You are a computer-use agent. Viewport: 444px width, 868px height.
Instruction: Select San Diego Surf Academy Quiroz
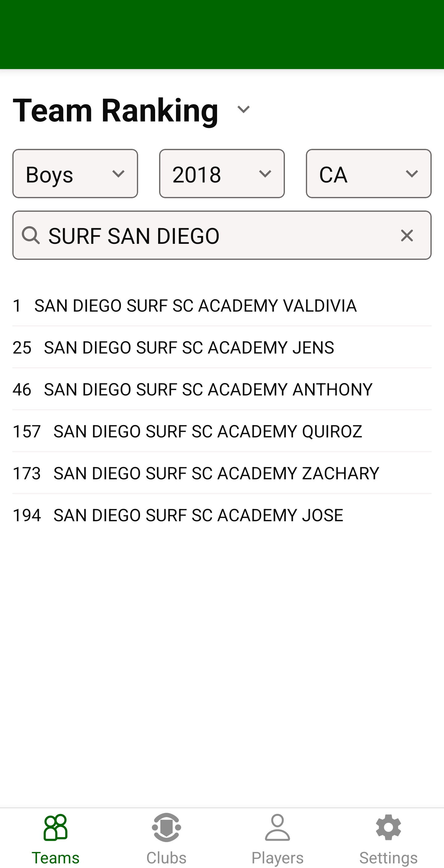point(208,431)
